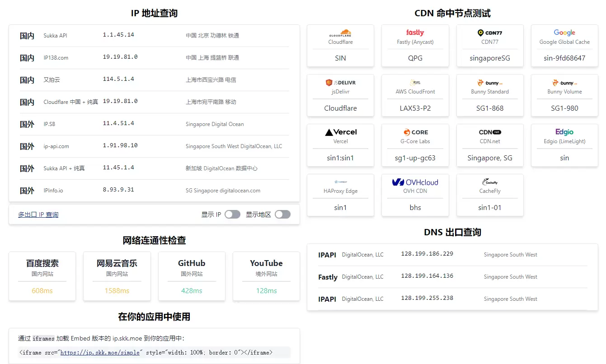Screen dimensions: 606x364
Task: Click the DNS 出口查询 heading
Action: [452, 232]
